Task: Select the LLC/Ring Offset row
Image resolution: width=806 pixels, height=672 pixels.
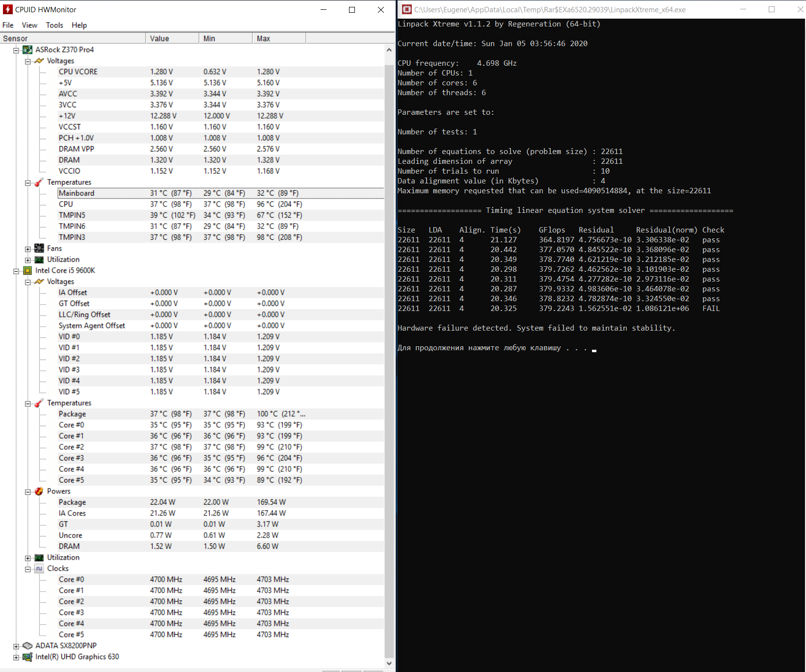Action: [221, 314]
